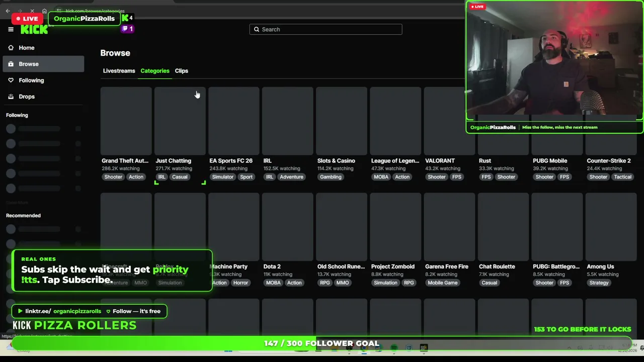Open the Project Zomboid thumbnail

coord(395,227)
